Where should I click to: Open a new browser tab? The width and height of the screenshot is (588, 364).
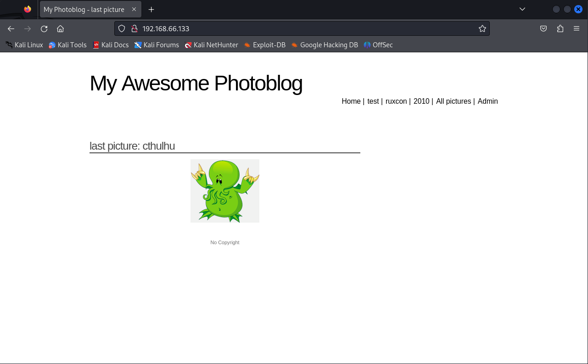click(151, 9)
